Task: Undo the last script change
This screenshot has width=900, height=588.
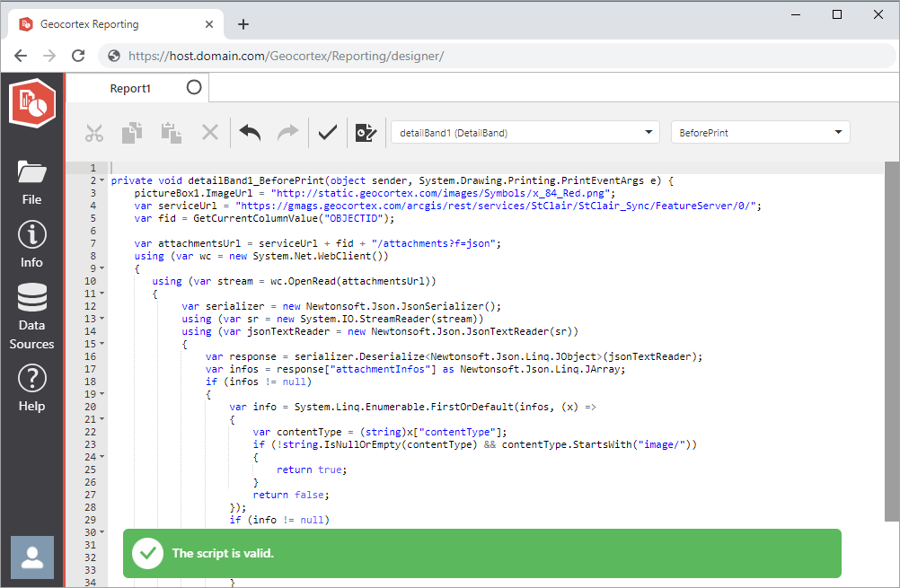Action: click(248, 132)
